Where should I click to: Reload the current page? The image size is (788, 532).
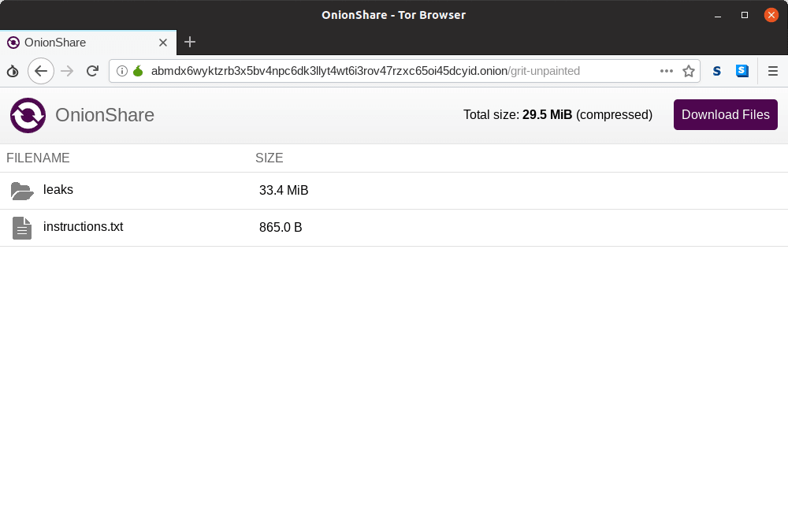[92, 71]
